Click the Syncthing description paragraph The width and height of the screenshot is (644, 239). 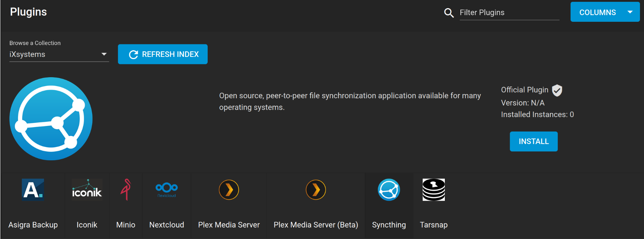pos(350,101)
